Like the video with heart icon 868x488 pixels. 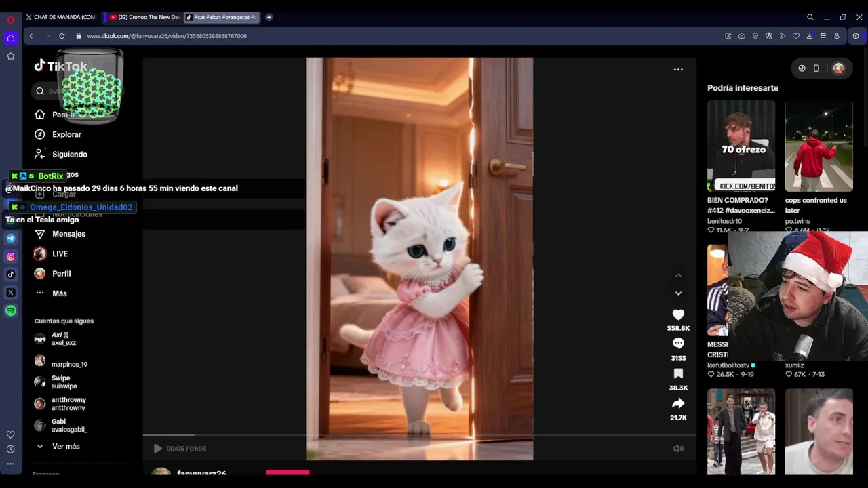(678, 314)
